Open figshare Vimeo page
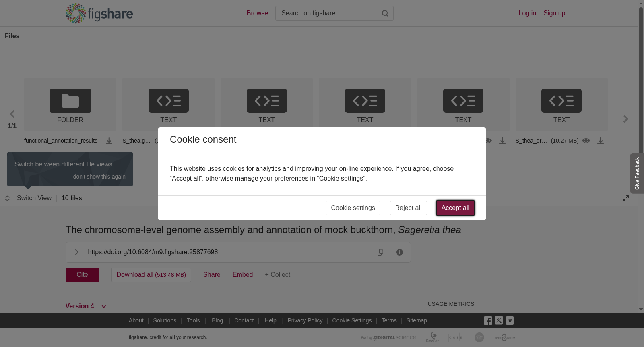 click(x=510, y=320)
